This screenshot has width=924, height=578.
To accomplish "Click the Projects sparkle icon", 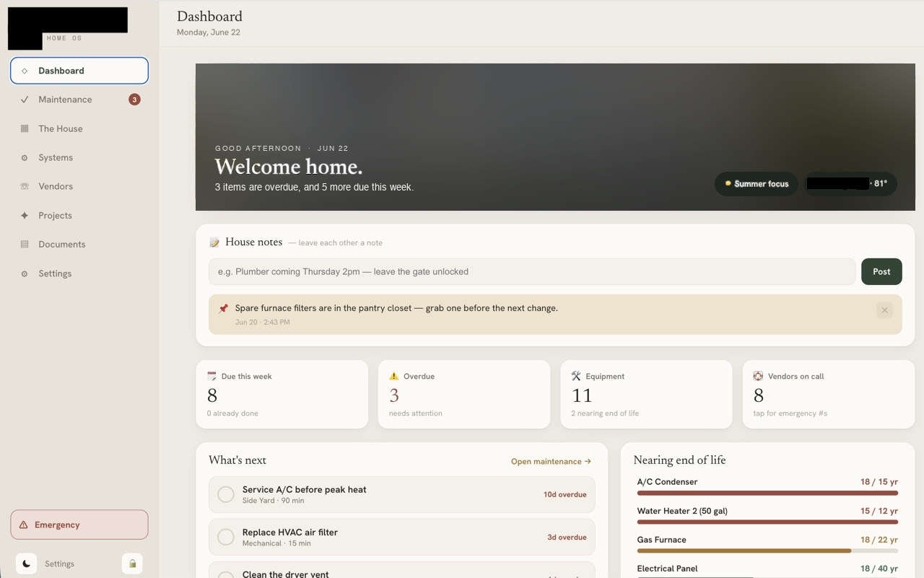I will click(25, 216).
